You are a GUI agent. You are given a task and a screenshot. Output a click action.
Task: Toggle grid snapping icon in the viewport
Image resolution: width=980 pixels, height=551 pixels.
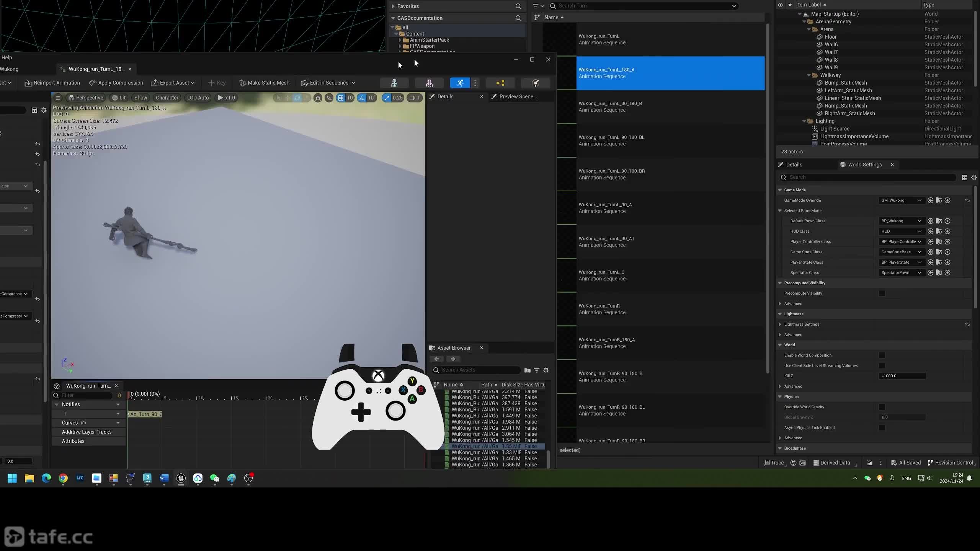(x=341, y=98)
